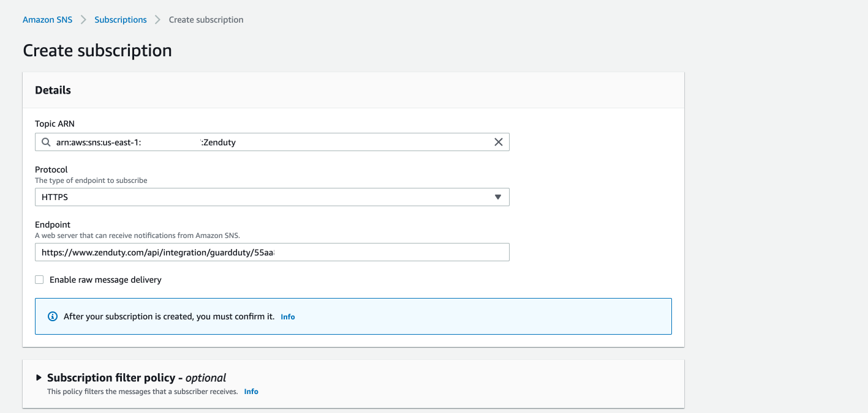This screenshot has height=413, width=868.
Task: Click the info circle icon in confirmation notice
Action: pyautogui.click(x=53, y=316)
